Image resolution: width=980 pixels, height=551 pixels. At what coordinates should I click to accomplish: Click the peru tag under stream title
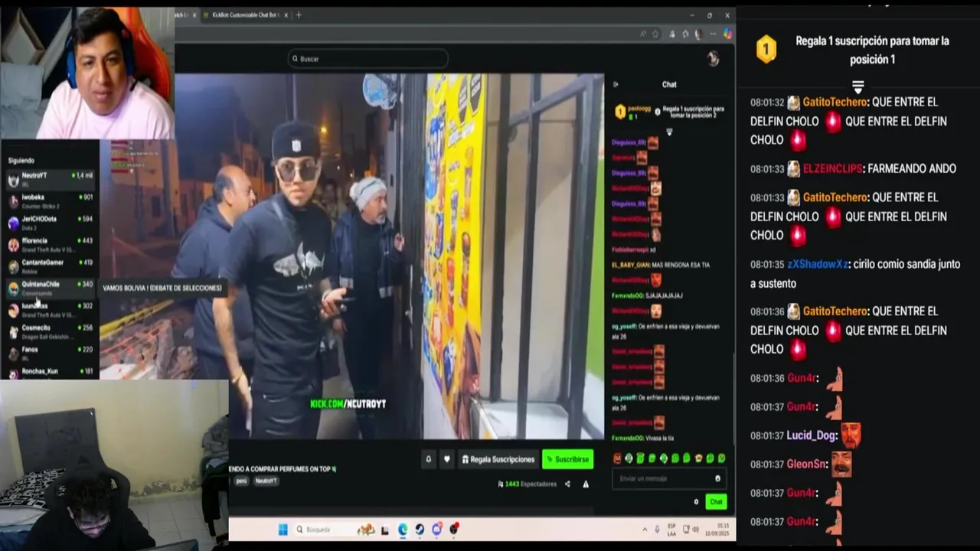[x=241, y=481]
